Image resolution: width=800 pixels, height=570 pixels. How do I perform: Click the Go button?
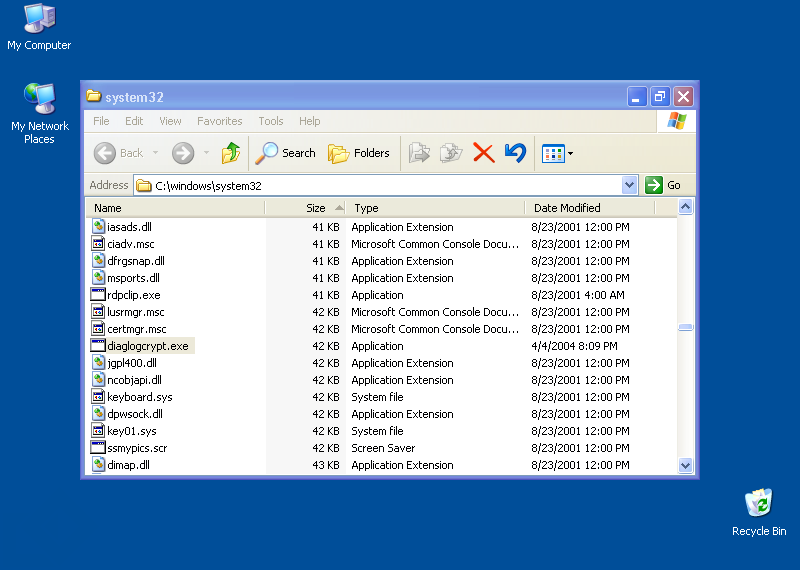click(663, 185)
